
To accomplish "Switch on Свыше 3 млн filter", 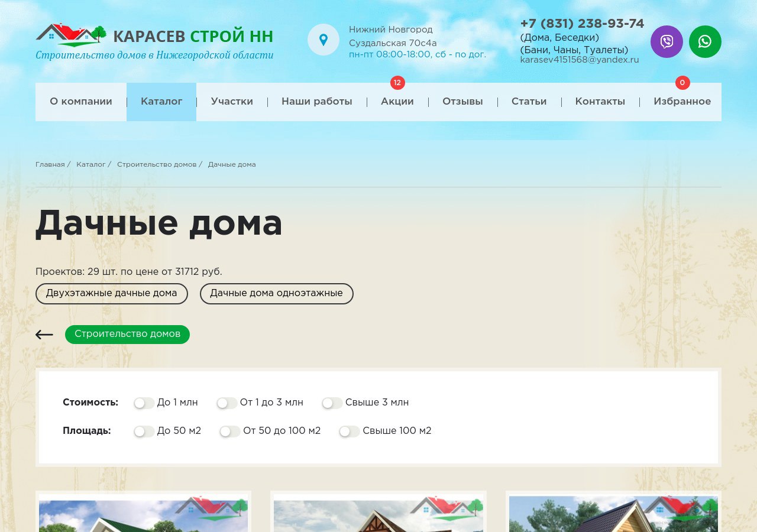I will (332, 403).
